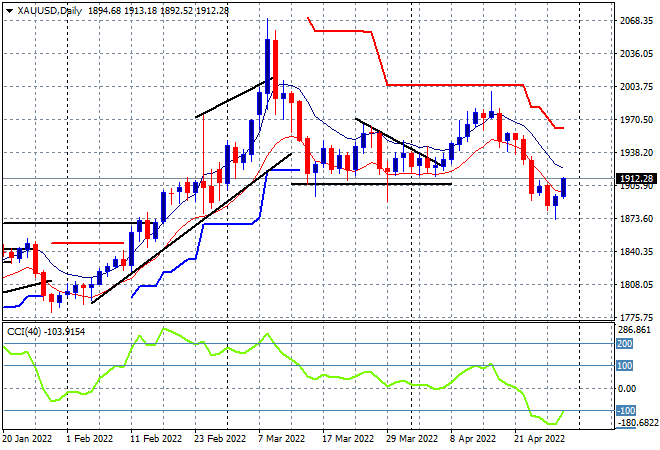Click the 8 Apr 2022 date label
Image resolution: width=660 pixels, height=450 pixels.
473,438
